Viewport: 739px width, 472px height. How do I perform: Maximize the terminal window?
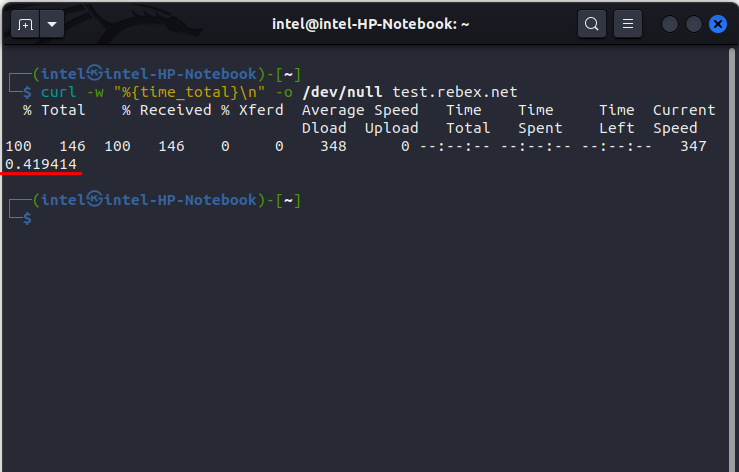tap(692, 23)
